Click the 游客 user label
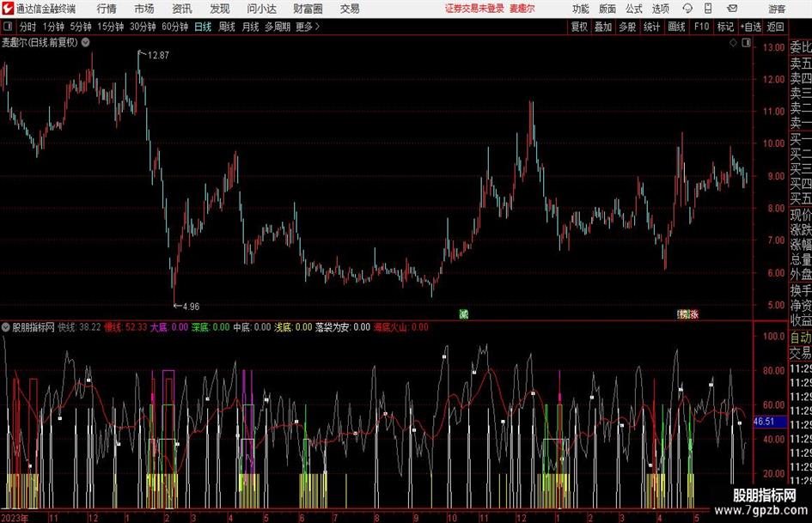The height and width of the screenshot is (523, 812). click(x=777, y=9)
